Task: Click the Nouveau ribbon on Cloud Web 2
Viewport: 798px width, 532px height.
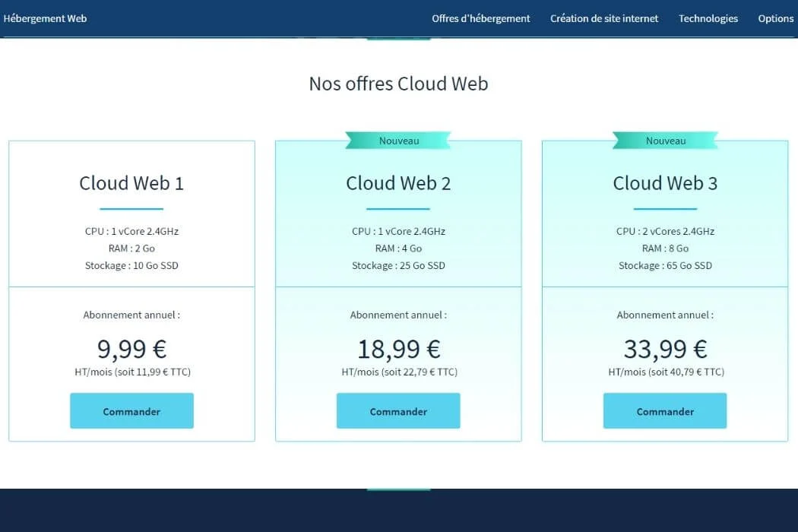Action: 398,141
